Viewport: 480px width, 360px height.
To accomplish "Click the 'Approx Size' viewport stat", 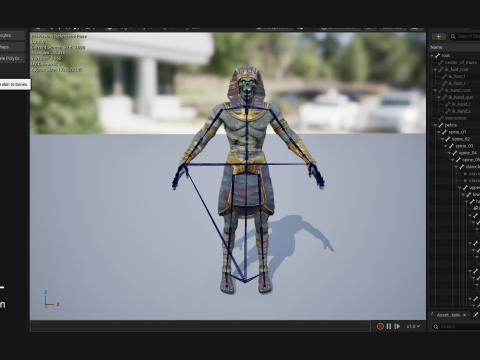I will [57, 70].
